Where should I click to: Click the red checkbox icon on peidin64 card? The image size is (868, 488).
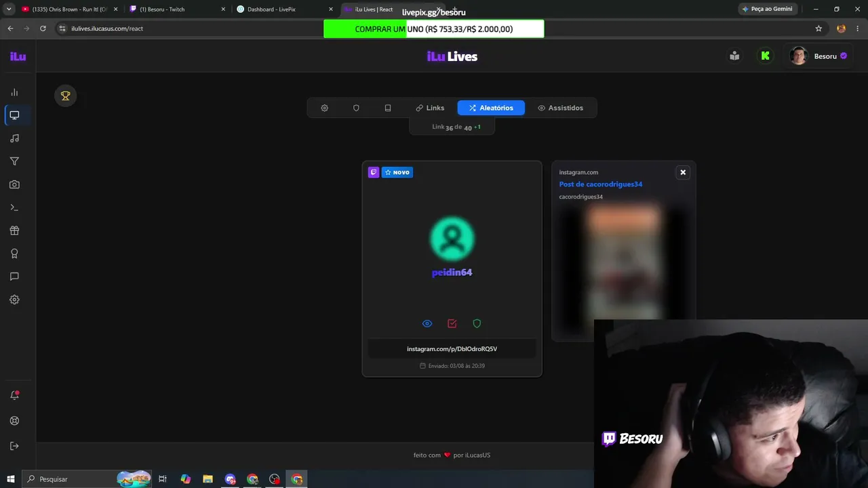pyautogui.click(x=452, y=323)
